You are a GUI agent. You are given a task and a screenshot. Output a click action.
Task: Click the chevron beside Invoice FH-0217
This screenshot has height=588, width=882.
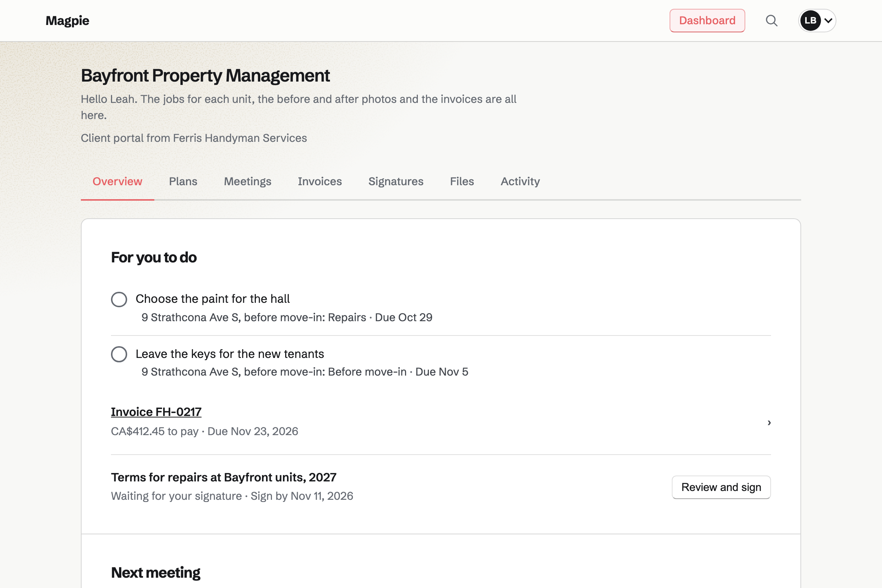click(x=769, y=423)
